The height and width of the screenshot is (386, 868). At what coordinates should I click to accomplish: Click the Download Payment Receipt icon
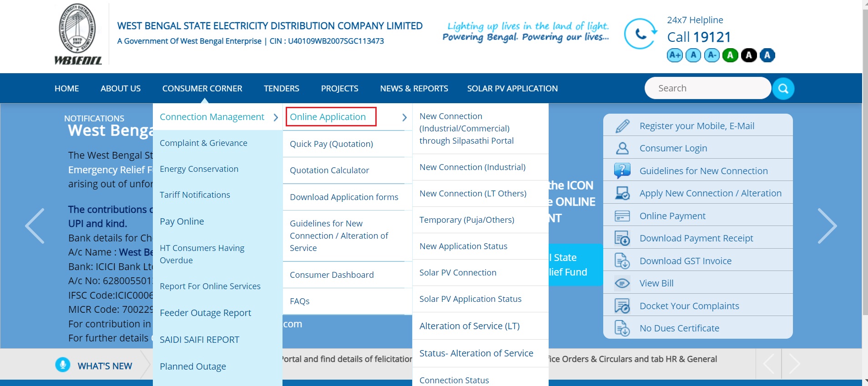622,238
